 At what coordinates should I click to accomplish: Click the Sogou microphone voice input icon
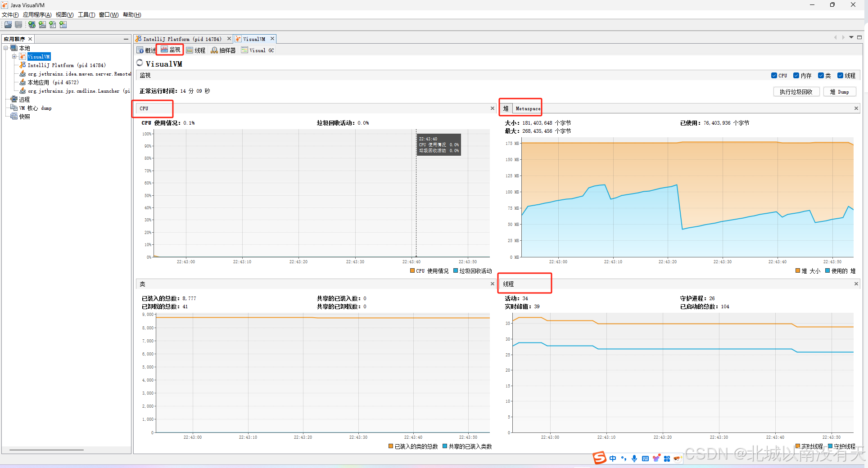pos(634,459)
